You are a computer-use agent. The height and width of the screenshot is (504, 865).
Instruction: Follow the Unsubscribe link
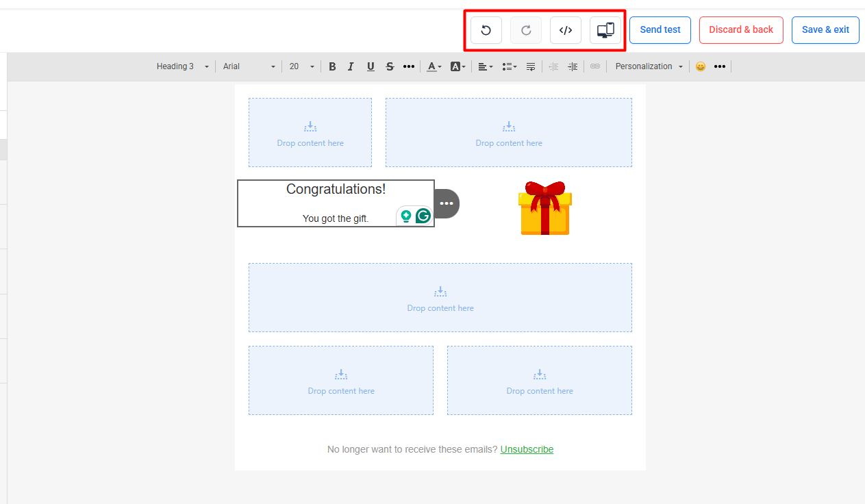tap(527, 449)
